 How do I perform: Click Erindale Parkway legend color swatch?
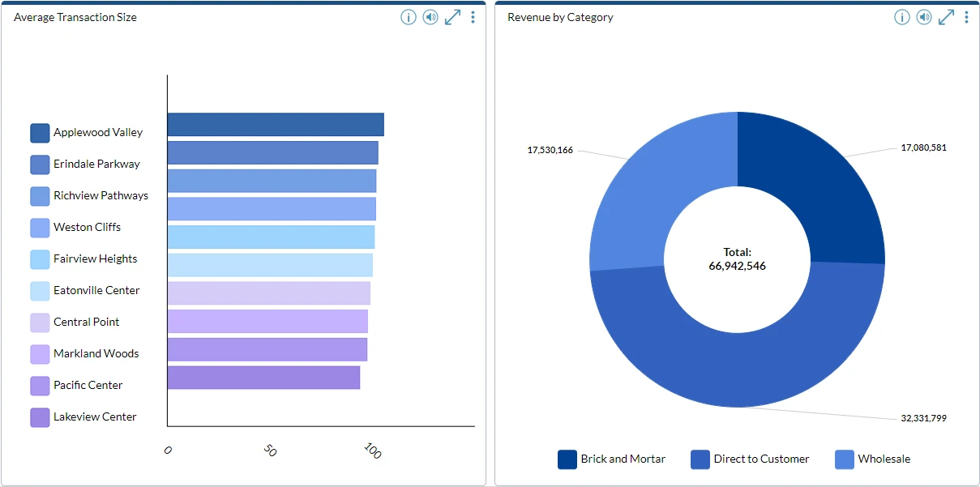(40, 164)
